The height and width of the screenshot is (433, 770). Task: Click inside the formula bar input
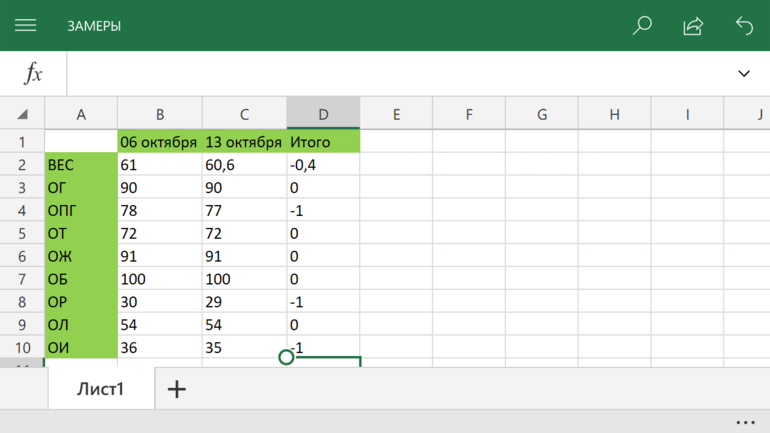[x=400, y=74]
